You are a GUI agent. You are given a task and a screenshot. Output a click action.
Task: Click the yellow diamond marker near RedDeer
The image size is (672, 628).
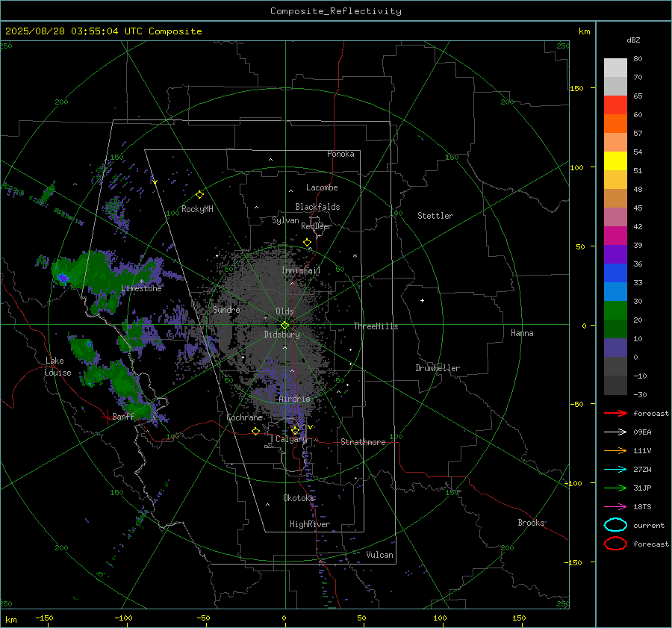point(307,243)
